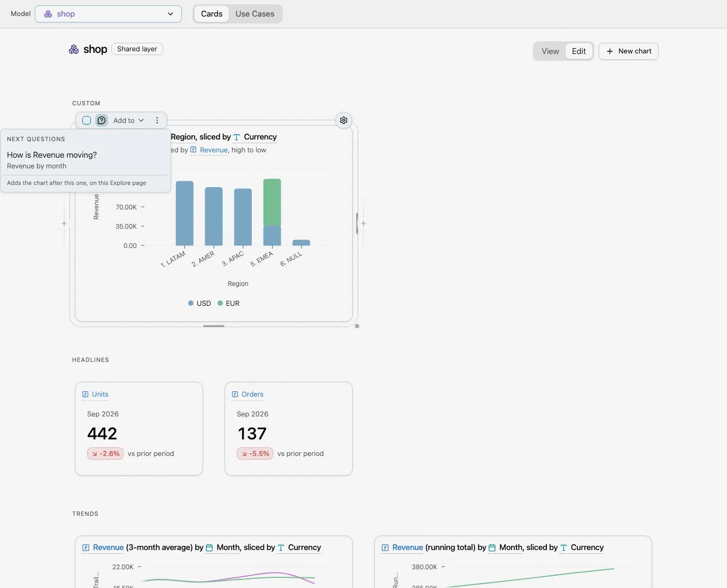Click the 442 Units value
The height and width of the screenshot is (588, 727).
pos(102,434)
